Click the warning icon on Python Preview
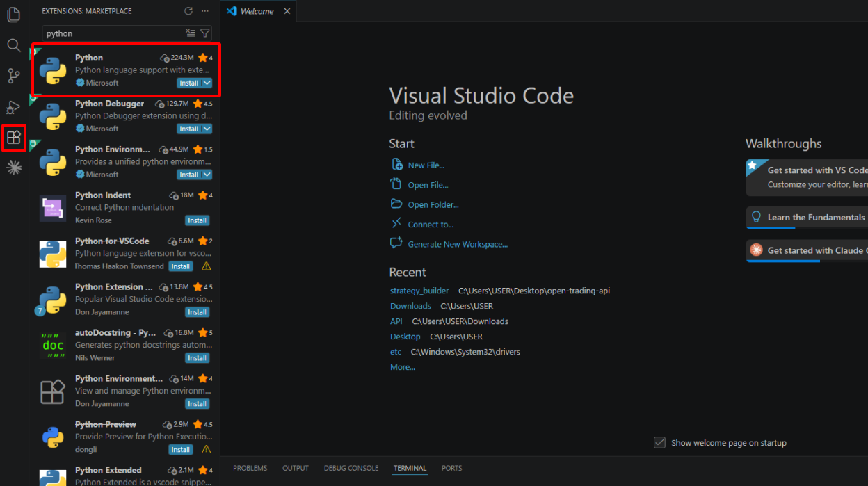Viewport: 868px width, 486px height. tap(206, 450)
